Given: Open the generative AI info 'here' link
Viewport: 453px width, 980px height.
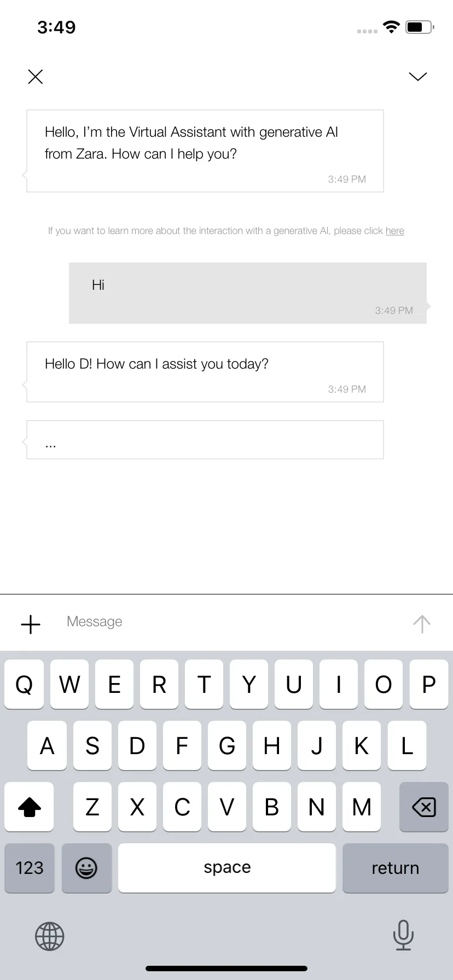Looking at the screenshot, I should (394, 231).
